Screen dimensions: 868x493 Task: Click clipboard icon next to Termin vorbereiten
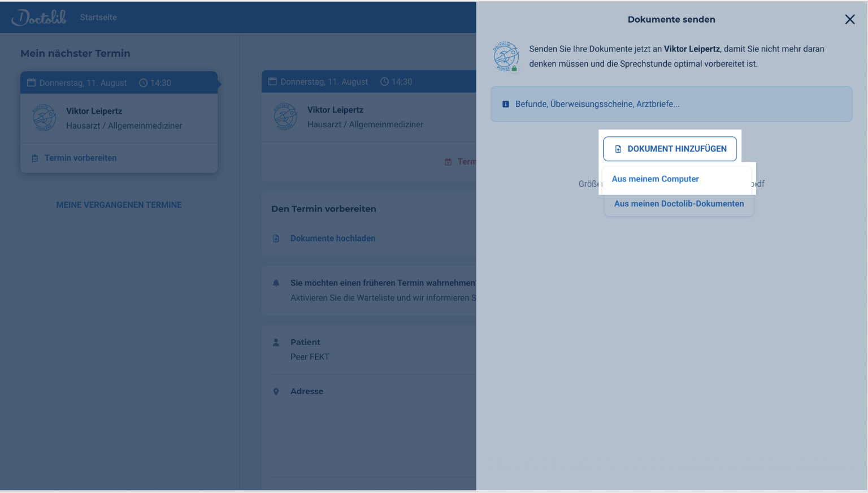pos(35,158)
